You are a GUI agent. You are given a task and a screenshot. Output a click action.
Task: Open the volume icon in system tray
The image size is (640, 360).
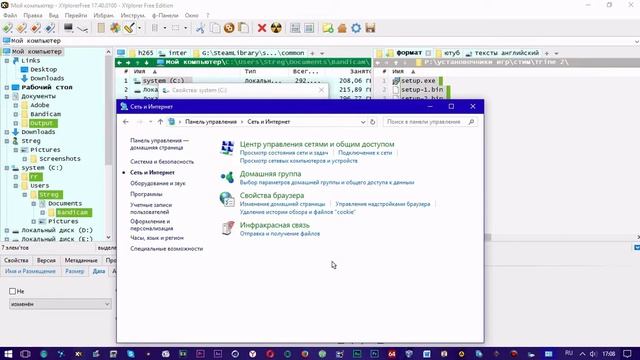593,354
